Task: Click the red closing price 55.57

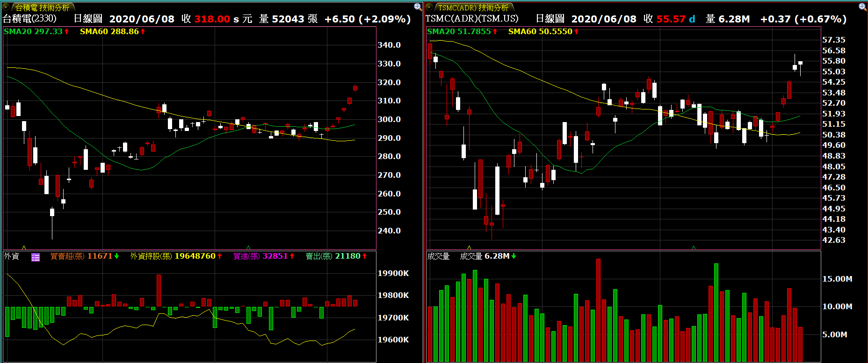Action: 671,19
